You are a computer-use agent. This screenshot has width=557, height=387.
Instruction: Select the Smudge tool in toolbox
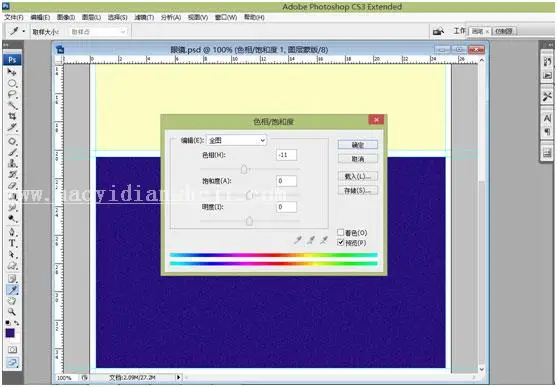12,208
